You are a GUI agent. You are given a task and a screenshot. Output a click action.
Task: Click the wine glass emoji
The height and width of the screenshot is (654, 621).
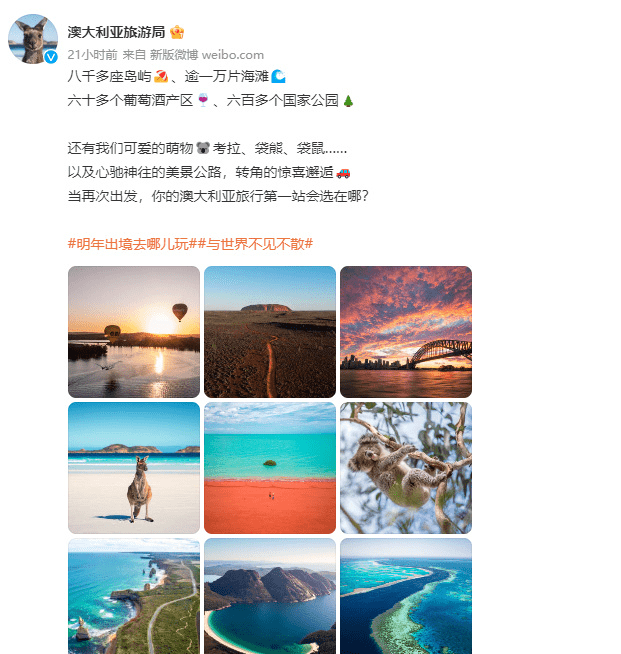(x=203, y=100)
